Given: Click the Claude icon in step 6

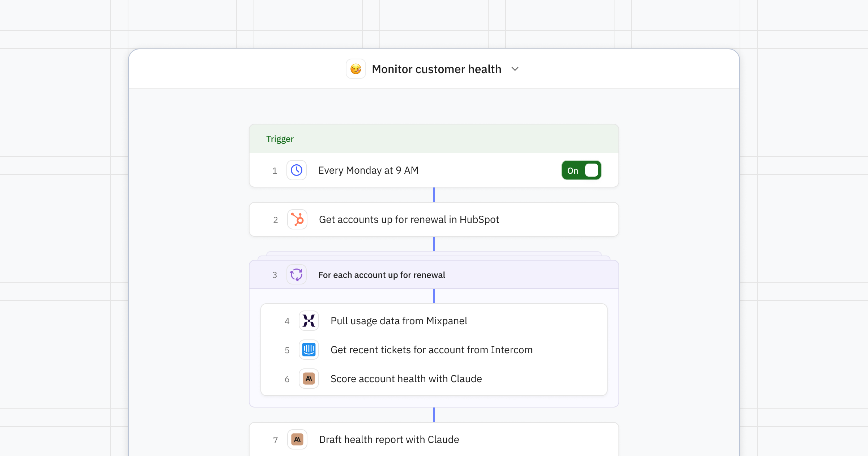Looking at the screenshot, I should [x=309, y=379].
